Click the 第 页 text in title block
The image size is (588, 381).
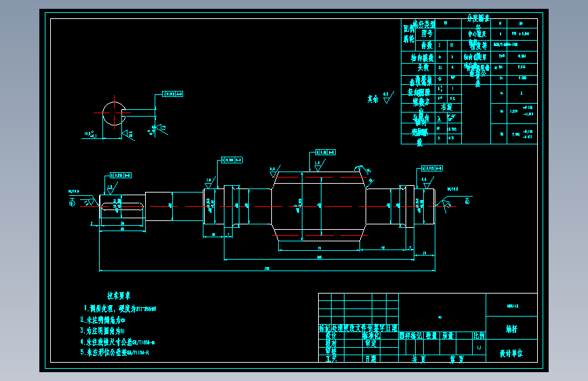(456, 359)
